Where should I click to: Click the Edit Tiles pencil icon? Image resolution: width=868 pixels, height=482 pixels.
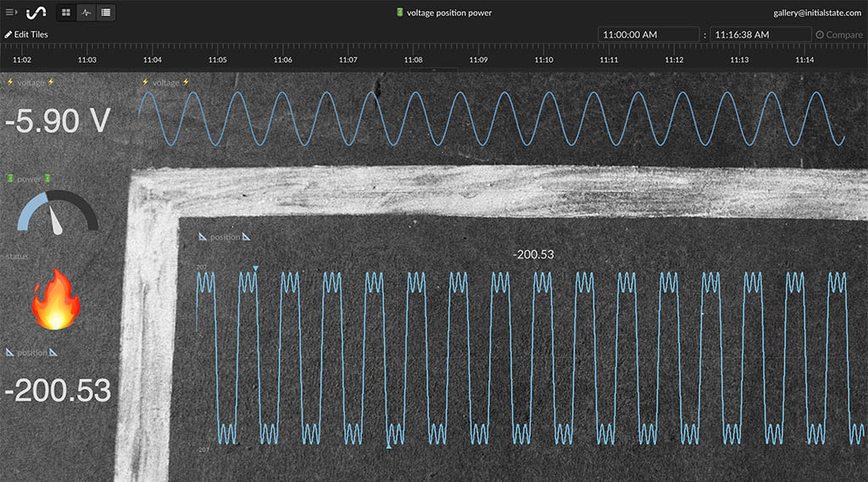click(x=8, y=35)
